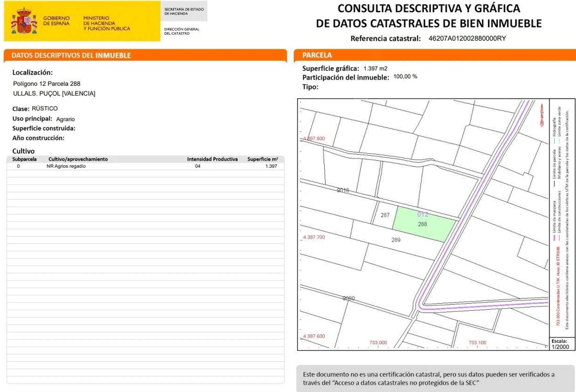Click the 4.387.800 coordinate label

(314, 139)
